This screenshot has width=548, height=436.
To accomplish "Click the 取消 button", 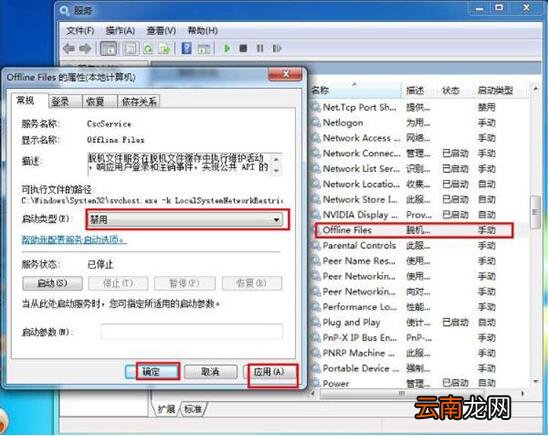I will click(x=210, y=372).
